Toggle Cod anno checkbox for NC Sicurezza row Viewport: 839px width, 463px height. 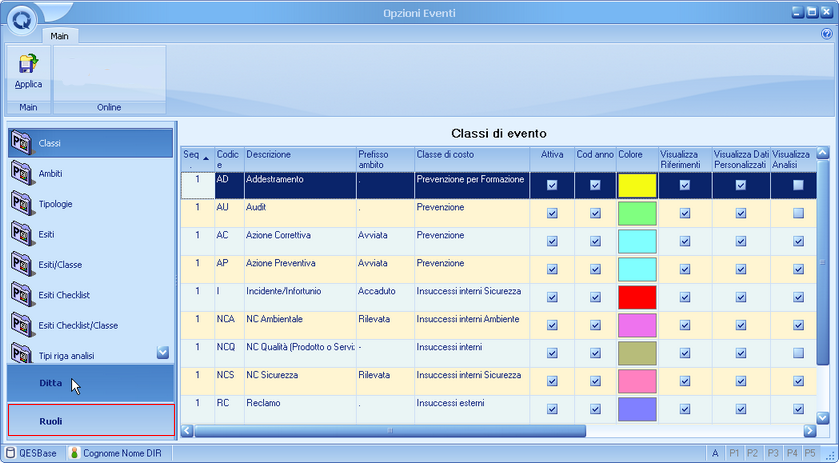click(595, 381)
